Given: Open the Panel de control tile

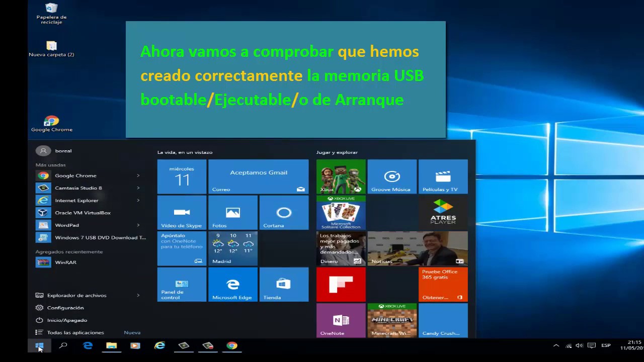Looking at the screenshot, I should [182, 285].
